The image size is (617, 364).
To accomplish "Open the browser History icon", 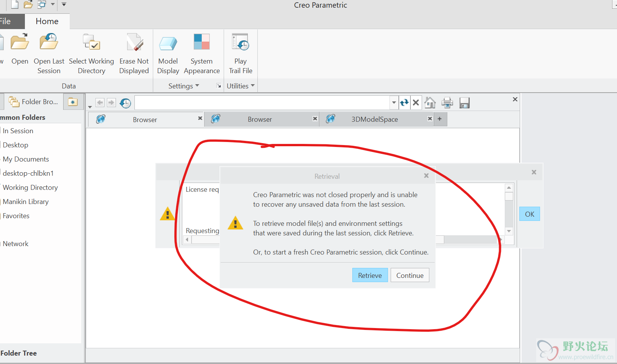I will [125, 103].
